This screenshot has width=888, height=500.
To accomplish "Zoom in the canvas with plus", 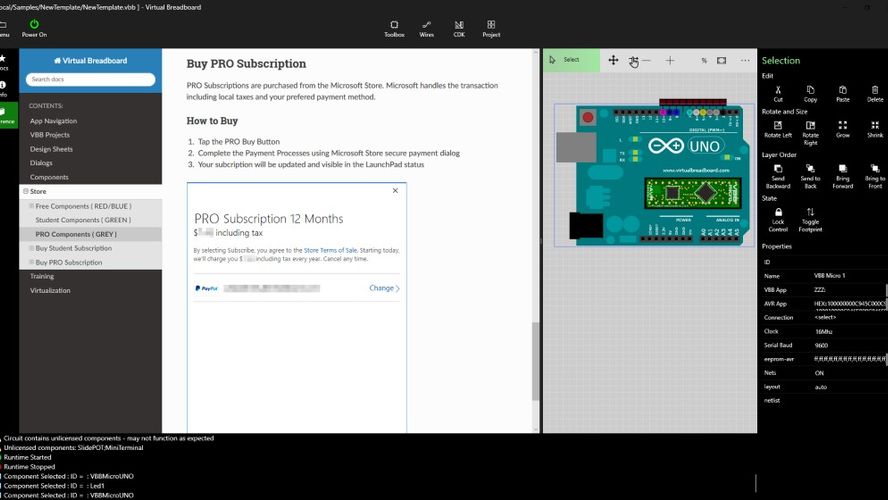I will click(670, 60).
